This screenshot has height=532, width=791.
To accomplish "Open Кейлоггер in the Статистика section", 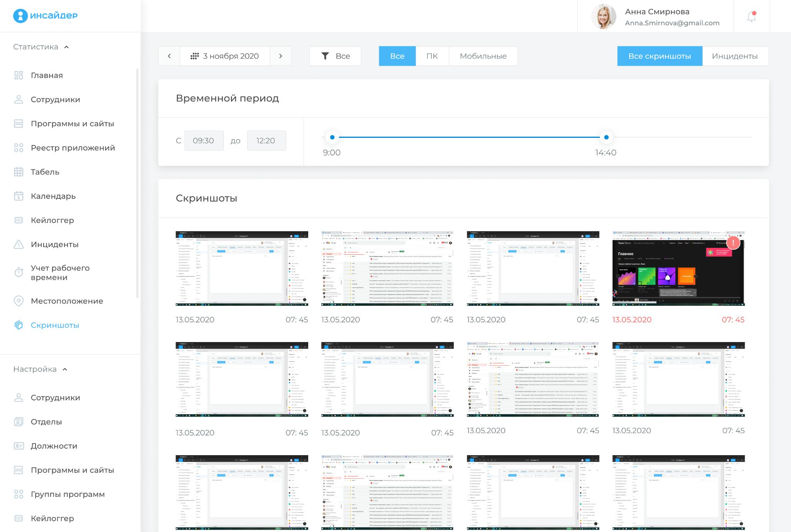I will pos(52,220).
